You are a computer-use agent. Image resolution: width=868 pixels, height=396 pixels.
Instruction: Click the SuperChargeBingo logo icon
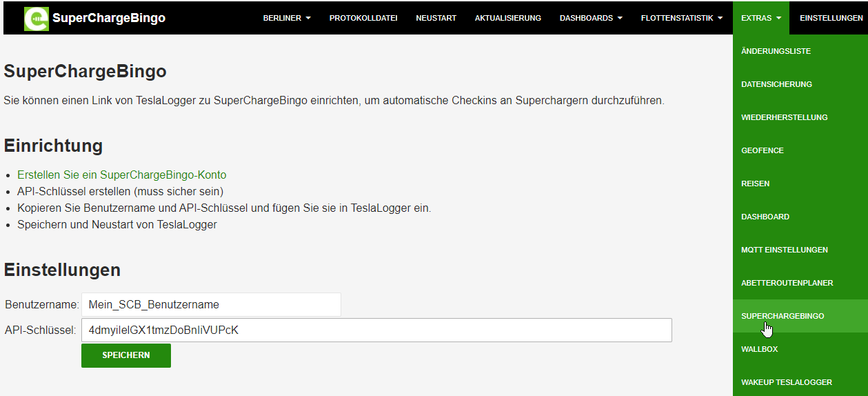(x=37, y=19)
